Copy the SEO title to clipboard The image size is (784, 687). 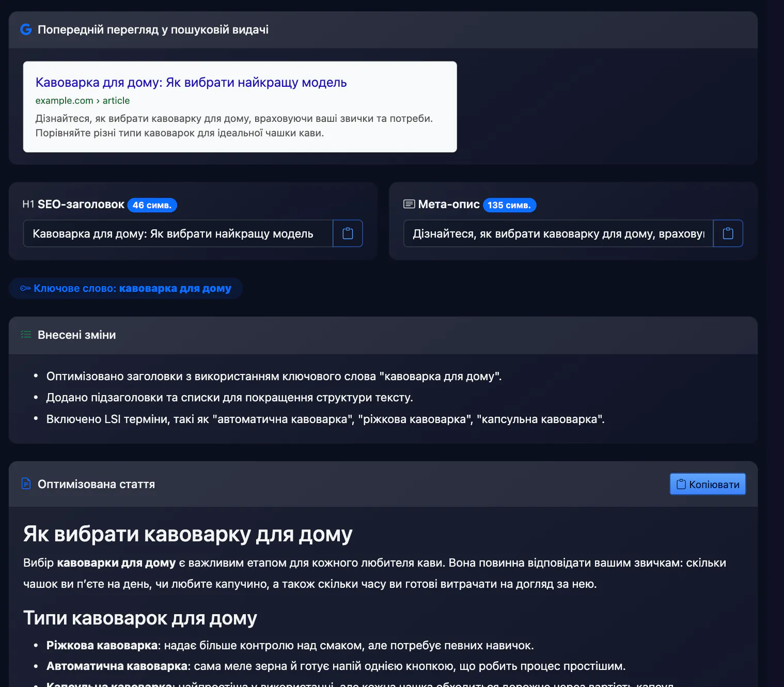click(x=348, y=233)
